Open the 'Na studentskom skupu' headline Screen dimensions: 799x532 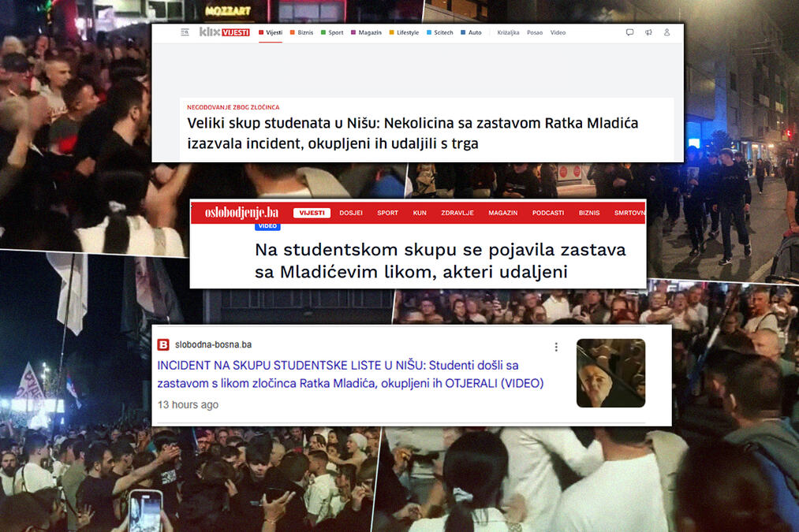click(x=440, y=261)
